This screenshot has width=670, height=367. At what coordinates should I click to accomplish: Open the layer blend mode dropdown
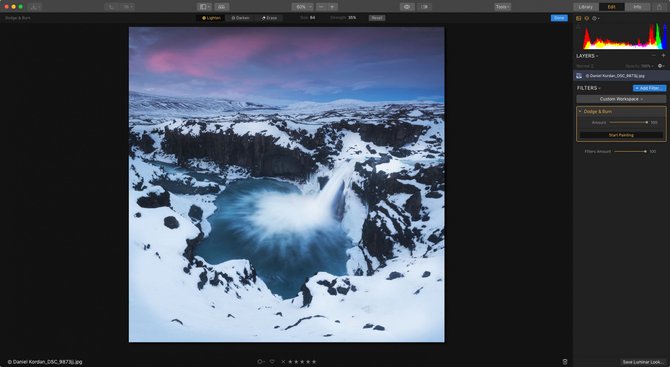(x=585, y=66)
